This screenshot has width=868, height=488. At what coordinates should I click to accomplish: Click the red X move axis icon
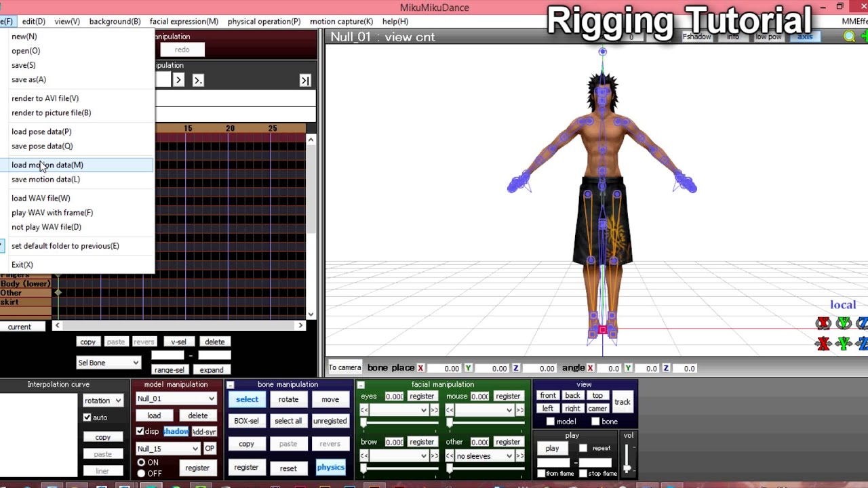[x=823, y=344]
